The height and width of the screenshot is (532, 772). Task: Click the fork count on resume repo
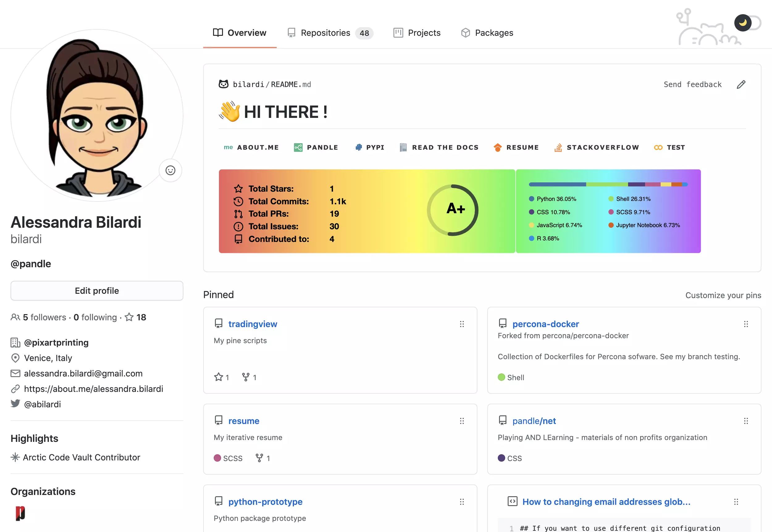click(x=263, y=458)
